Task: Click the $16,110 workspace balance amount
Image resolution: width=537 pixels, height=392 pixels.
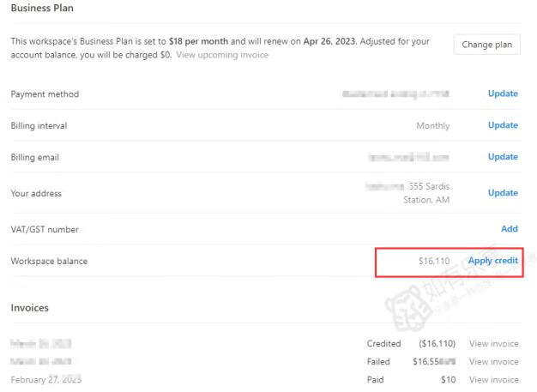Action: [434, 261]
